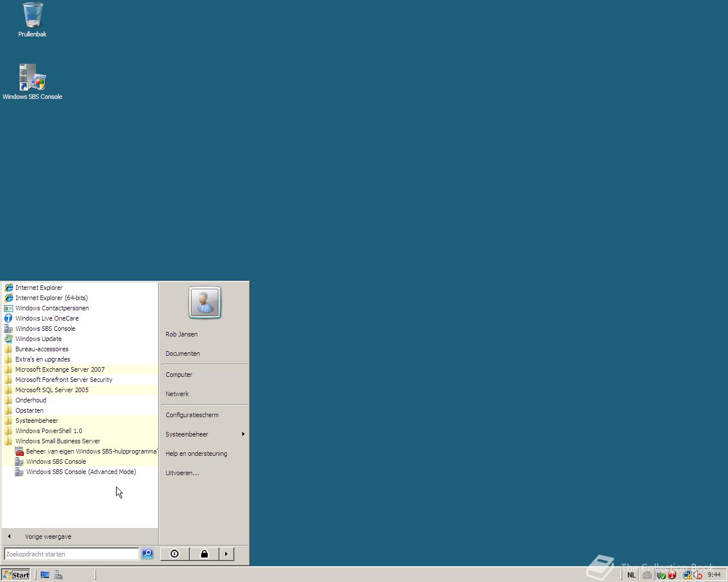Expand the Microsoft SQL Server 2005 folder
Viewport: 728px width, 582px height.
(x=80, y=390)
